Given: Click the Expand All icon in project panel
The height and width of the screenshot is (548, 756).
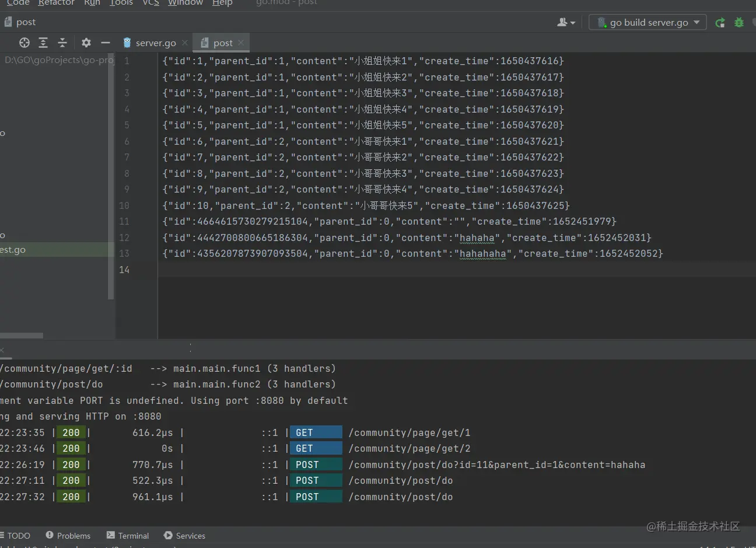Looking at the screenshot, I should [x=43, y=43].
